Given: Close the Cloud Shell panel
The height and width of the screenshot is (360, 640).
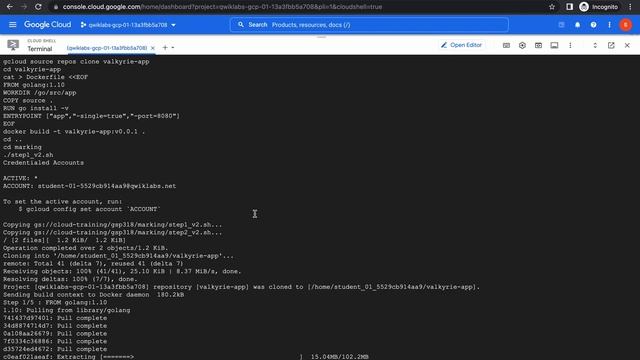Looking at the screenshot, I should coord(627,45).
